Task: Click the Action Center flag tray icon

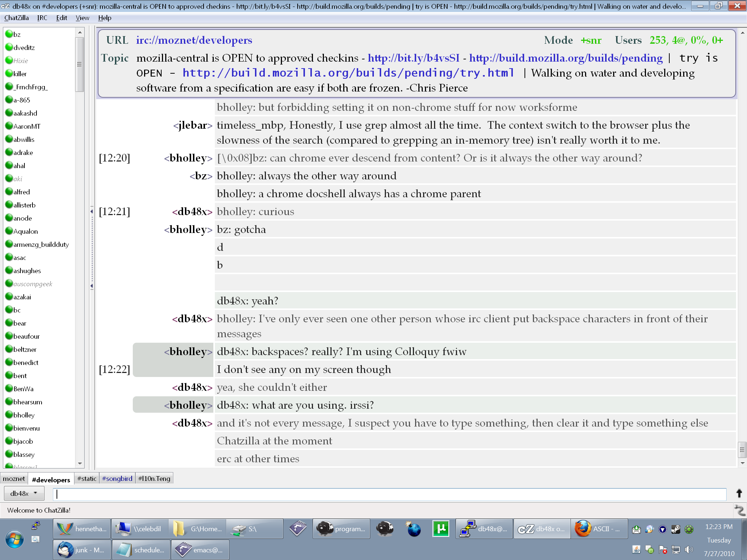Action: [x=662, y=549]
